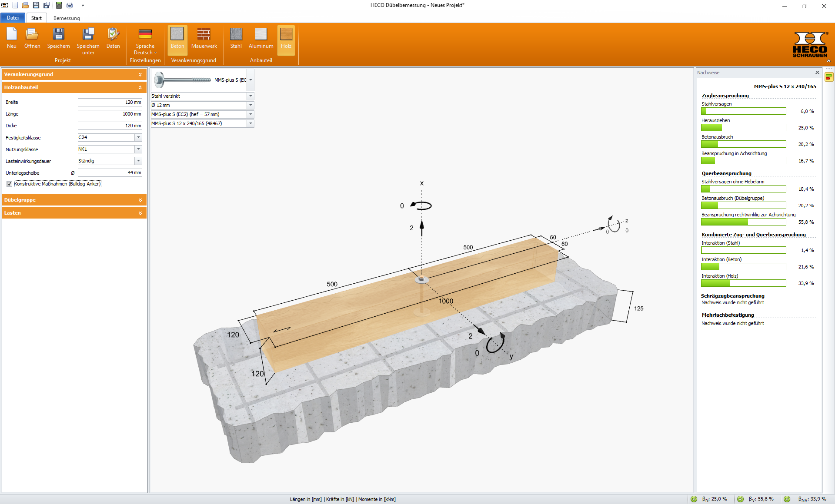Click the βNV status check icon
Image resolution: width=835 pixels, height=504 pixels.
tap(787, 499)
